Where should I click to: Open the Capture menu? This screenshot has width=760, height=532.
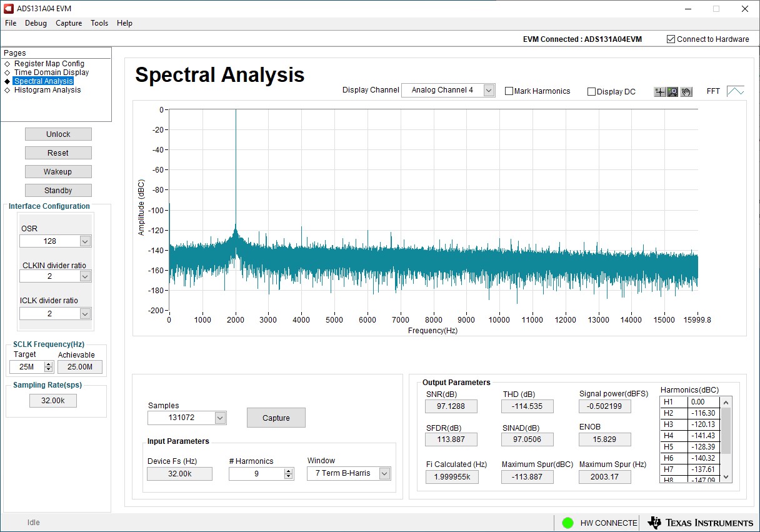click(x=69, y=23)
